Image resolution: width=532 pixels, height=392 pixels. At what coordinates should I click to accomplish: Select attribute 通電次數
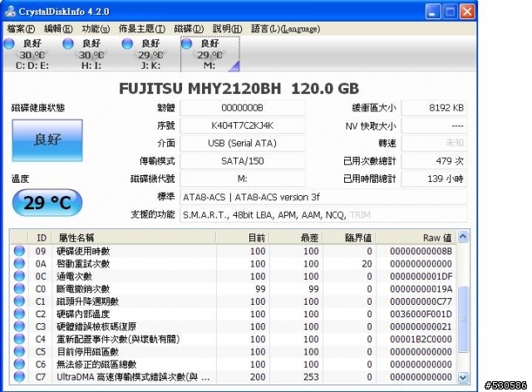(x=74, y=276)
